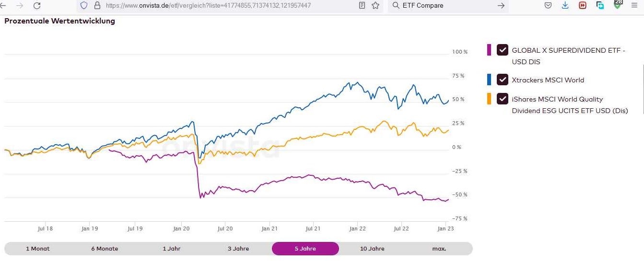Uncheck GLOBAL X SUPERDIVIDEND ETF checkbox
The height and width of the screenshot is (263, 644).
click(502, 50)
